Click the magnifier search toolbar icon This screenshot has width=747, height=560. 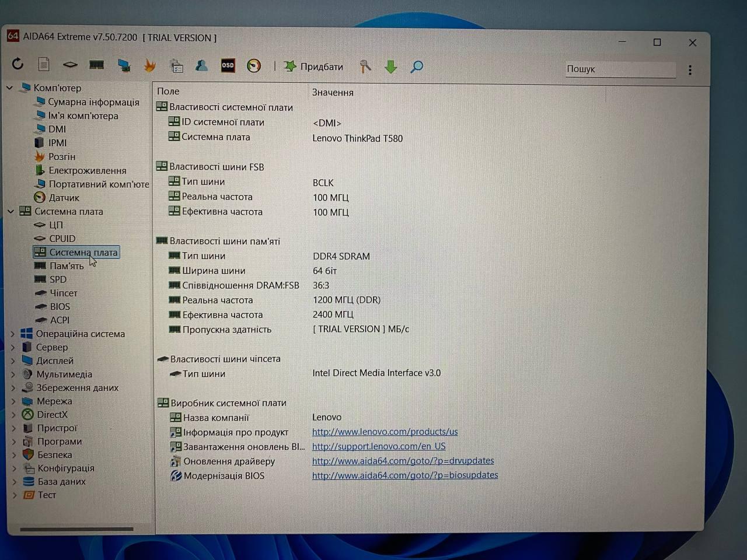point(417,66)
